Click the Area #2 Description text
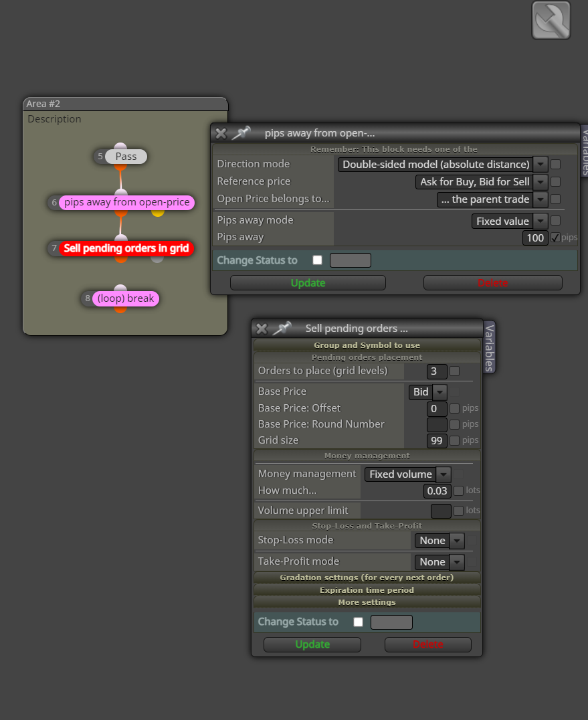Screen dimensions: 588x720 54,119
